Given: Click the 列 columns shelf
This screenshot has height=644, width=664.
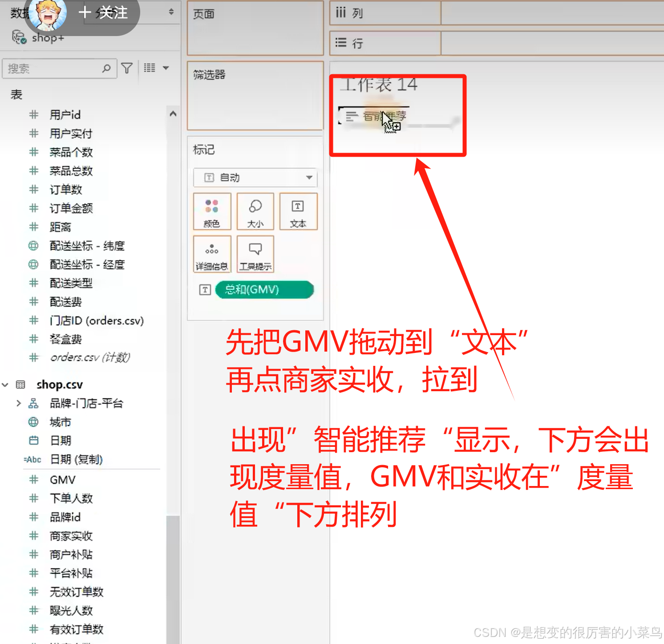Looking at the screenshot, I should [x=497, y=13].
